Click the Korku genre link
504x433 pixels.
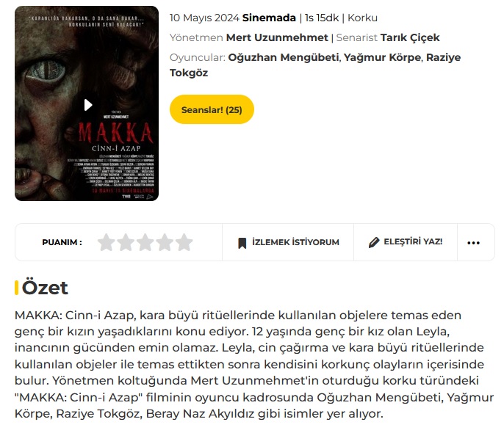(363, 18)
